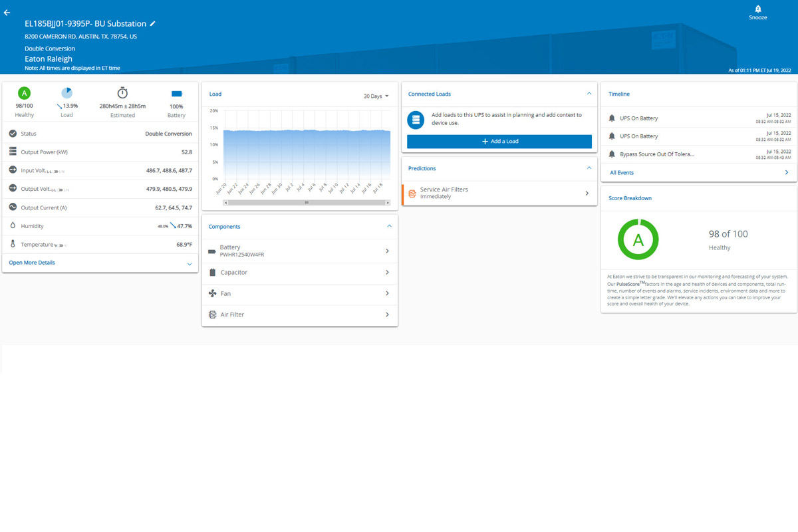
Task: Click the blue battery status icon
Action: pyautogui.click(x=176, y=94)
